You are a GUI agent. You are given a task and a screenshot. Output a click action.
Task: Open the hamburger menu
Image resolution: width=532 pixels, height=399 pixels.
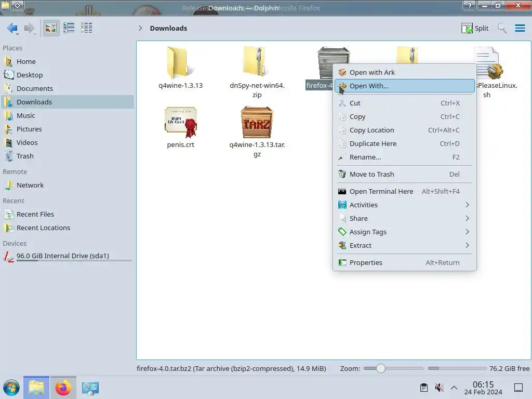click(520, 28)
